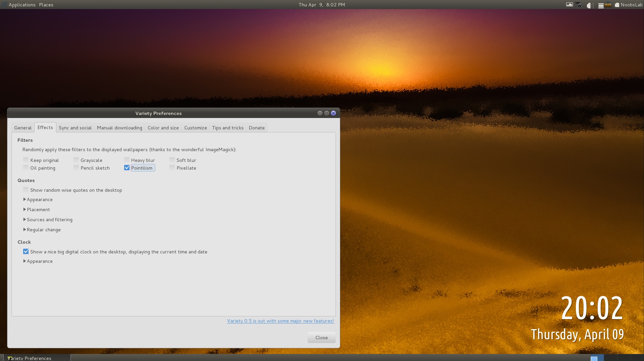
Task: Disable the Pointilism filter
Action: (x=127, y=168)
